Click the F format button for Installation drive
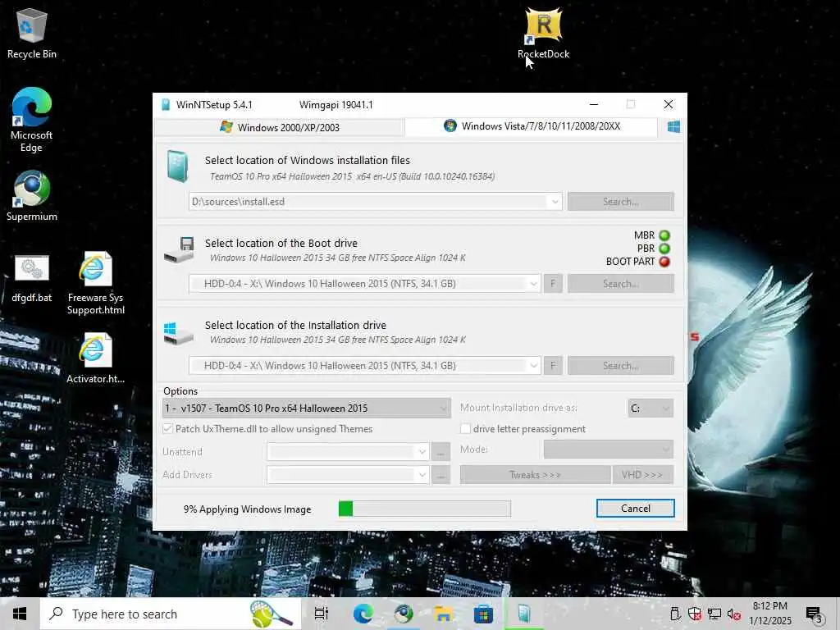Viewport: 840px width, 630px height. (x=553, y=366)
